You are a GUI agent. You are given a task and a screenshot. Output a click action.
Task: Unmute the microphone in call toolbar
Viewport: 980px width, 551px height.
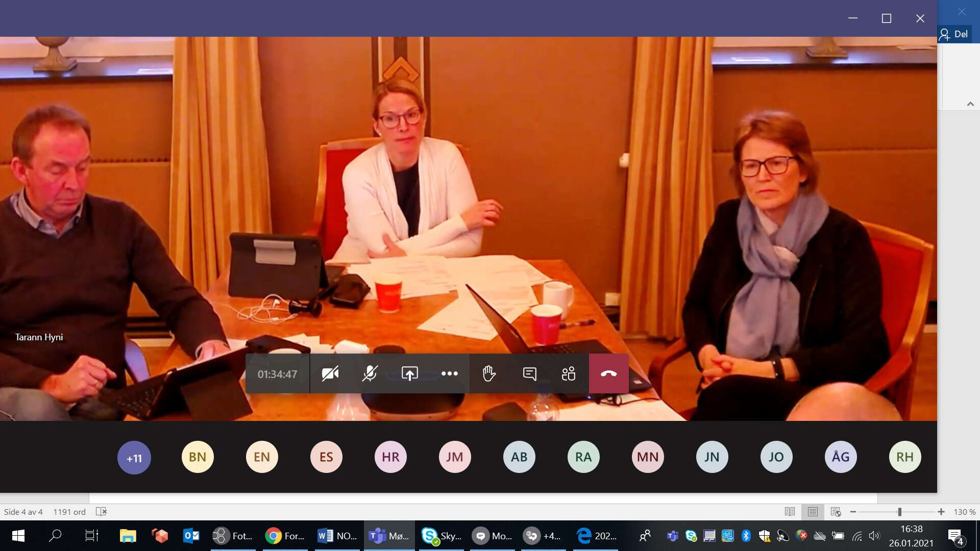point(370,374)
